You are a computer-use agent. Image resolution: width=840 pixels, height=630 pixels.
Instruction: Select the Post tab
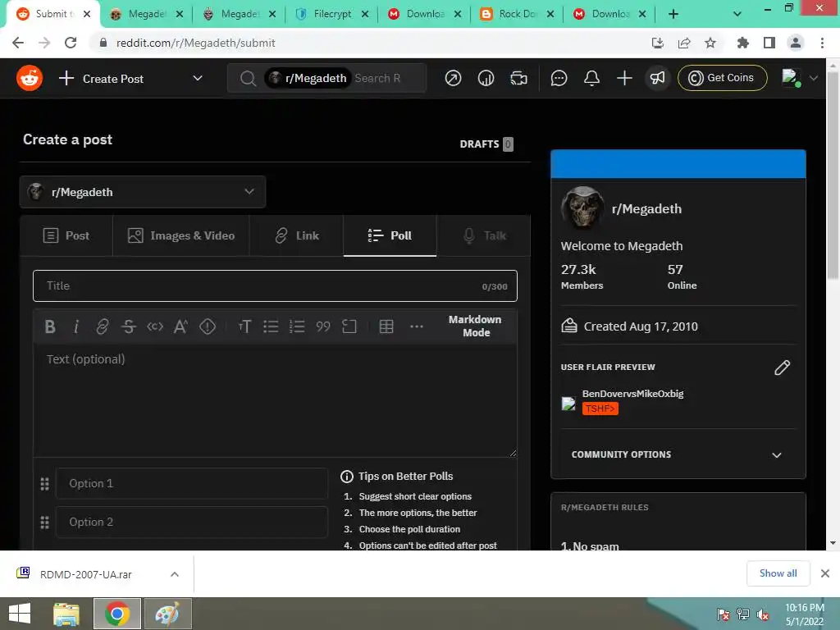pos(66,235)
